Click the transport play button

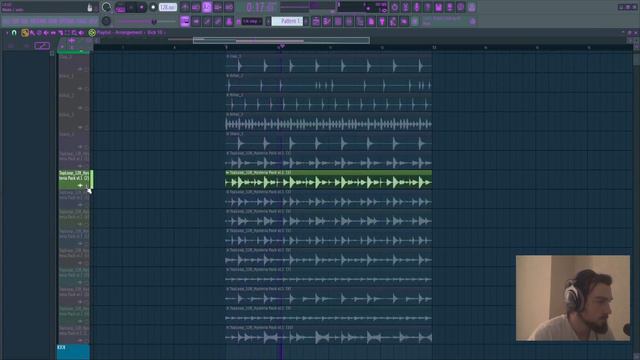point(131,7)
